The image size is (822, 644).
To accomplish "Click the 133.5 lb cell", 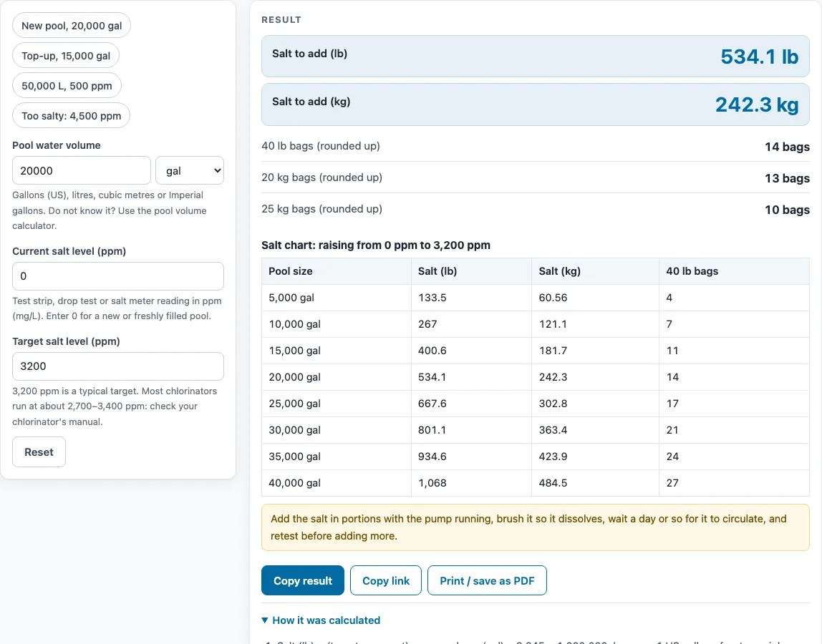I will tap(471, 298).
